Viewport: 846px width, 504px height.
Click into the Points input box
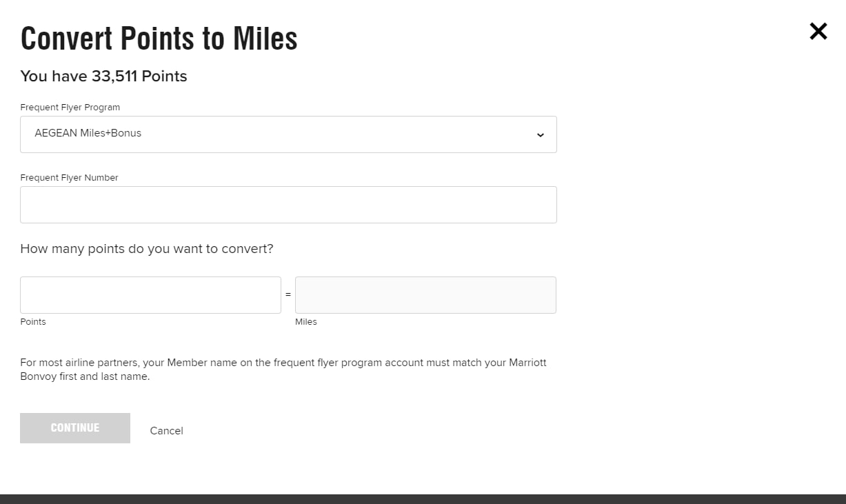(150, 295)
